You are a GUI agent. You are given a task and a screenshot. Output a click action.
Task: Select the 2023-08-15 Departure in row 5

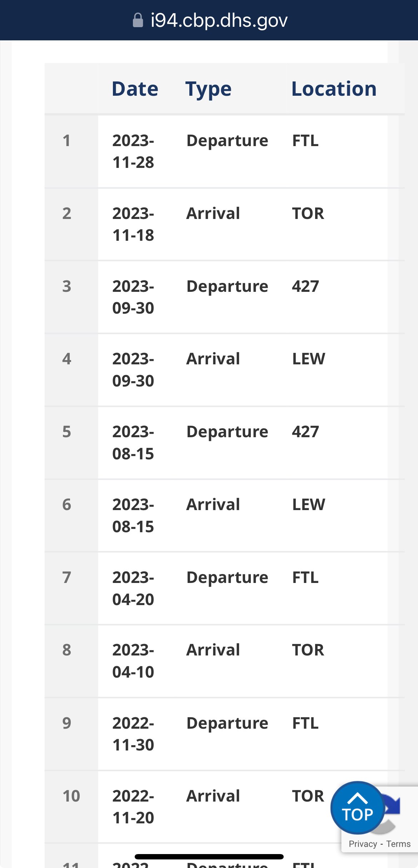(x=227, y=432)
